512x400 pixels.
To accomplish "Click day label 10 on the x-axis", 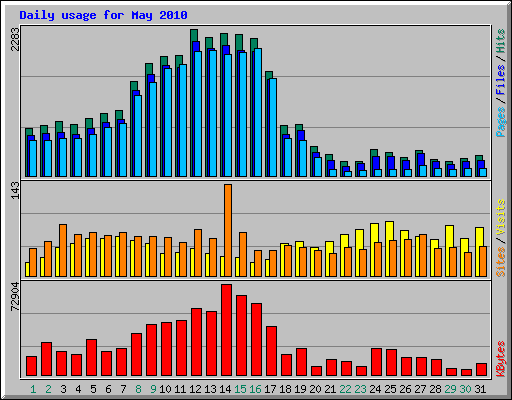I will tap(165, 389).
